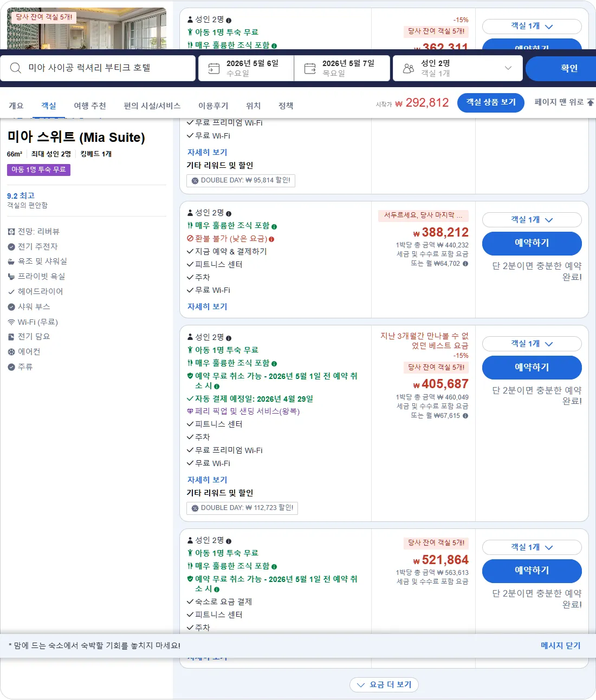Click info icon after free cancellation in ₩405,687 offer
Viewport: 596px width, 700px height.
tap(217, 386)
